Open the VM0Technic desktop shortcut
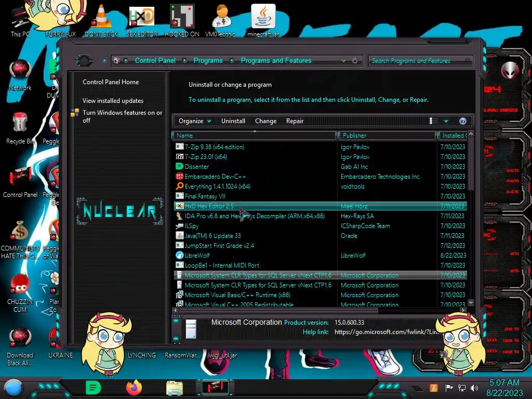The image size is (532, 399). (x=222, y=20)
